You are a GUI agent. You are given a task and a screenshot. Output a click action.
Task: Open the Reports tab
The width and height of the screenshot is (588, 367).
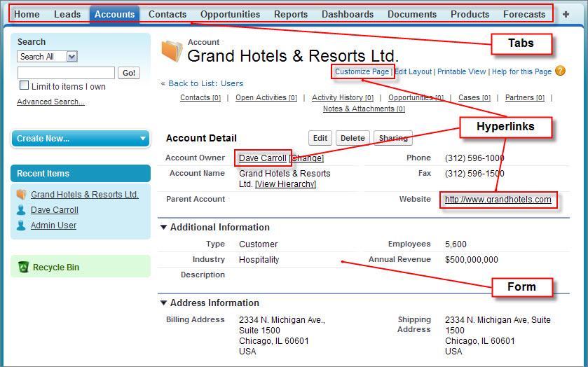[291, 14]
